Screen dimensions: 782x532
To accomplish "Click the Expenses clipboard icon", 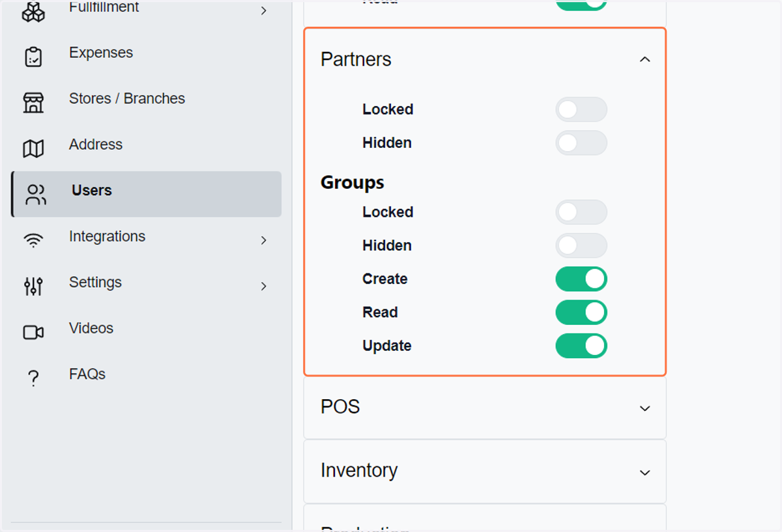I will 33,57.
